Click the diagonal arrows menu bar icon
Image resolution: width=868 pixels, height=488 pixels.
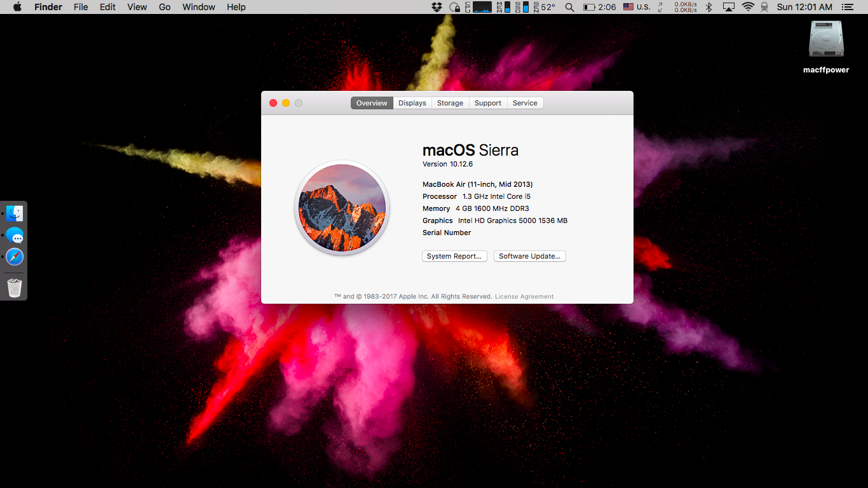661,7
